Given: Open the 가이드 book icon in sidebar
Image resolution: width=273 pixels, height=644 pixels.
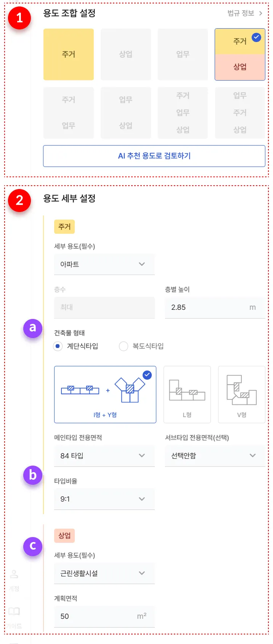Looking at the screenshot, I should 14,611.
